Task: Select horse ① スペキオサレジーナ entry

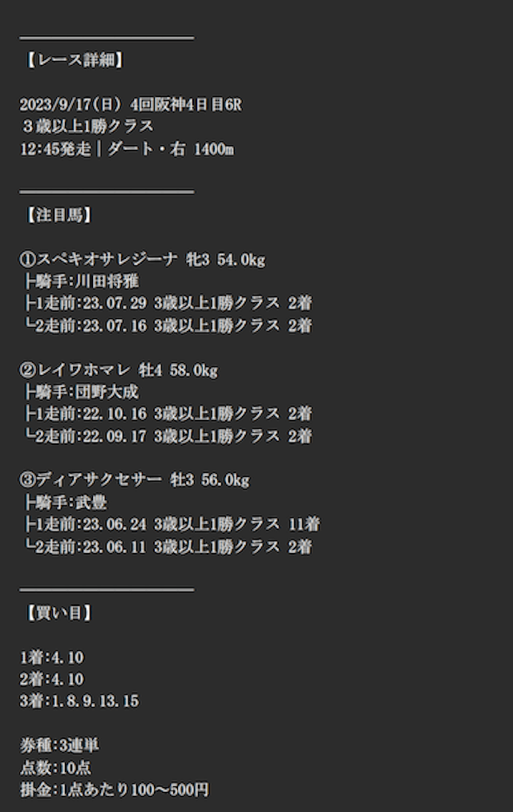Action: 143,260
